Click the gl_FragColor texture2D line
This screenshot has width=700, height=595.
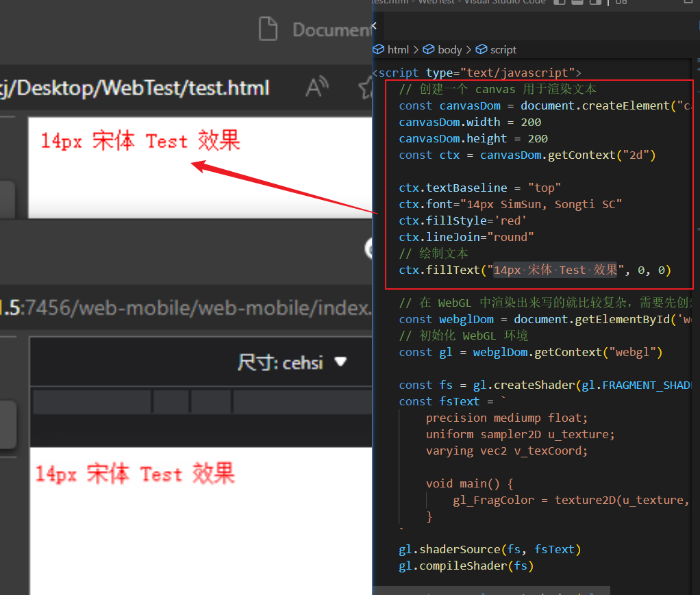click(572, 501)
